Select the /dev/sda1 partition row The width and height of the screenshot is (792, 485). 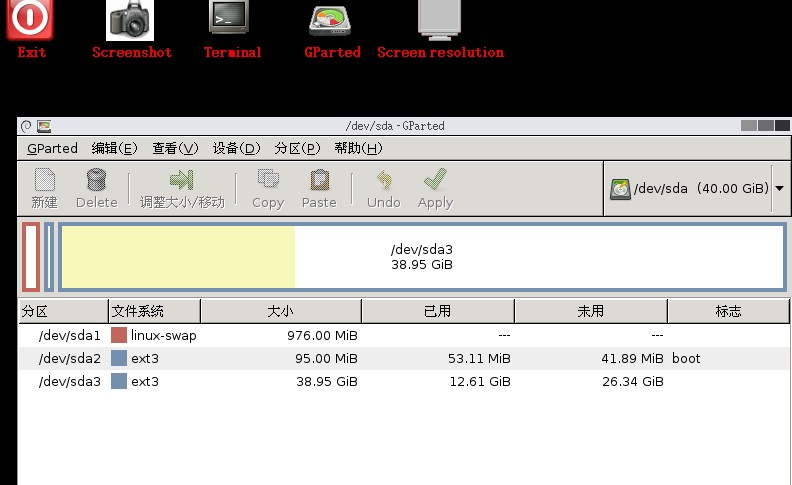click(404, 335)
